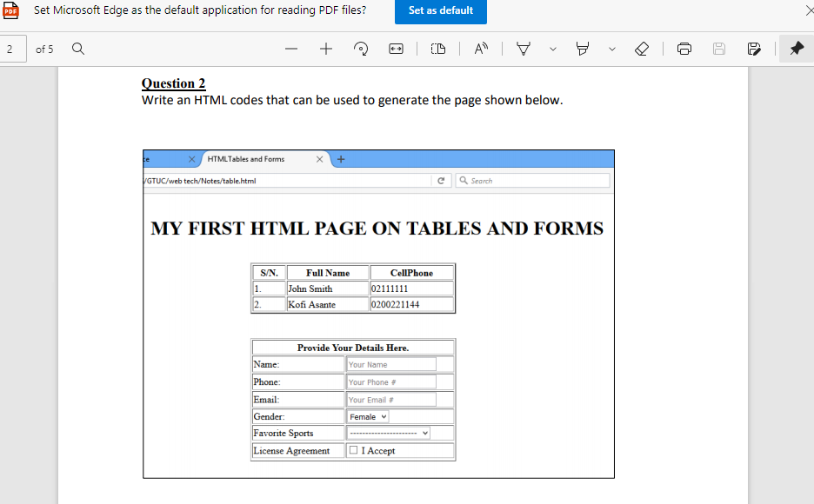Click the Question 2 heading
Screen dimensions: 814x504
click(173, 83)
